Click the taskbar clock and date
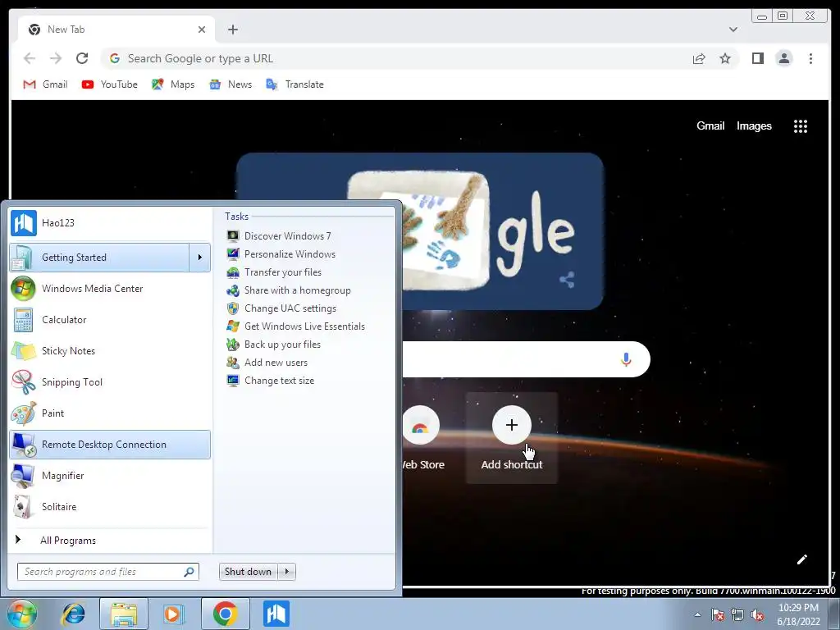The image size is (840, 630). (x=798, y=614)
